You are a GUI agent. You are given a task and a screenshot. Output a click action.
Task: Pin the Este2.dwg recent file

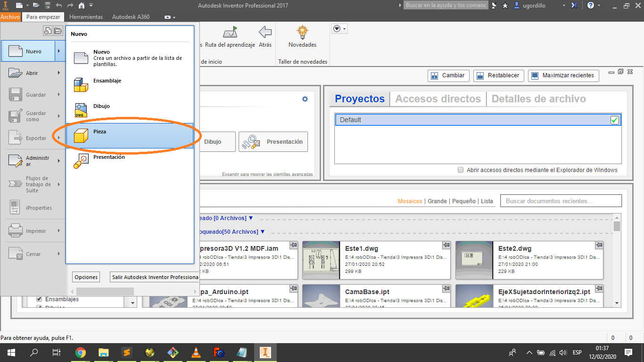point(599,245)
